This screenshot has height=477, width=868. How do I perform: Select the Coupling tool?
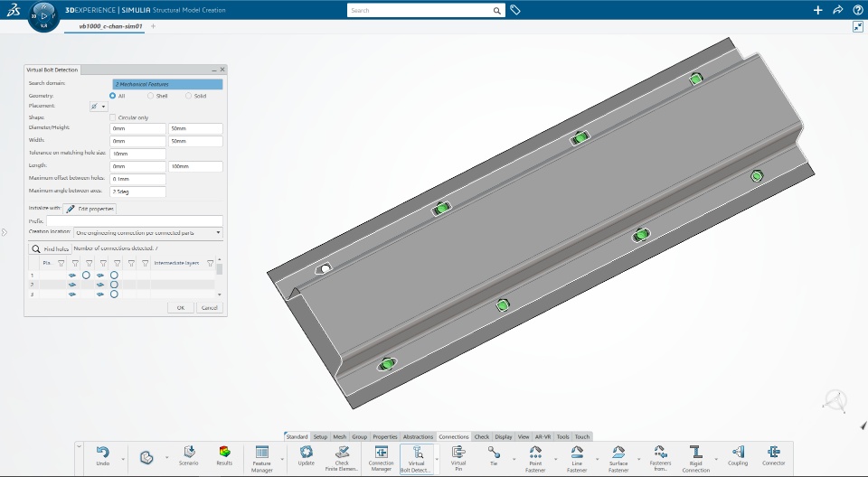coord(738,452)
